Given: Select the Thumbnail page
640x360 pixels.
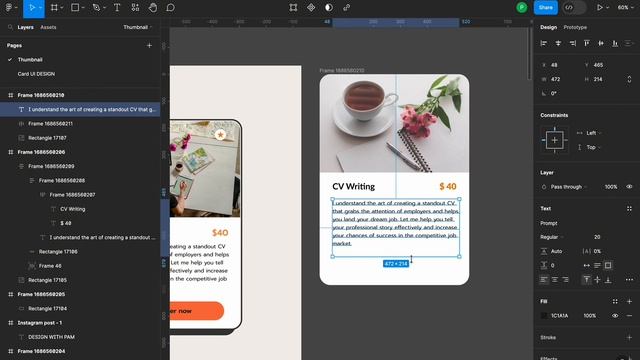Looking at the screenshot, I should tap(30, 60).
